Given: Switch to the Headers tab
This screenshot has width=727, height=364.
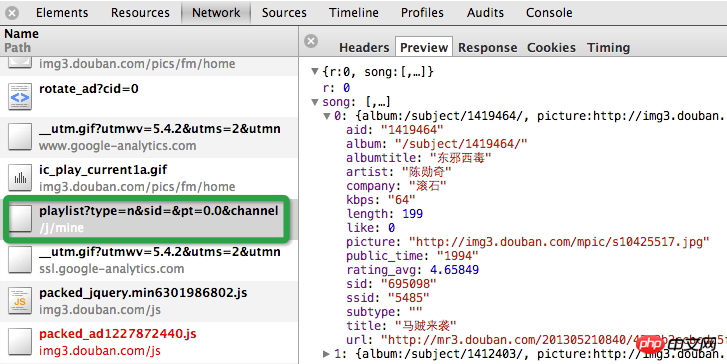Looking at the screenshot, I should pyautogui.click(x=364, y=47).
